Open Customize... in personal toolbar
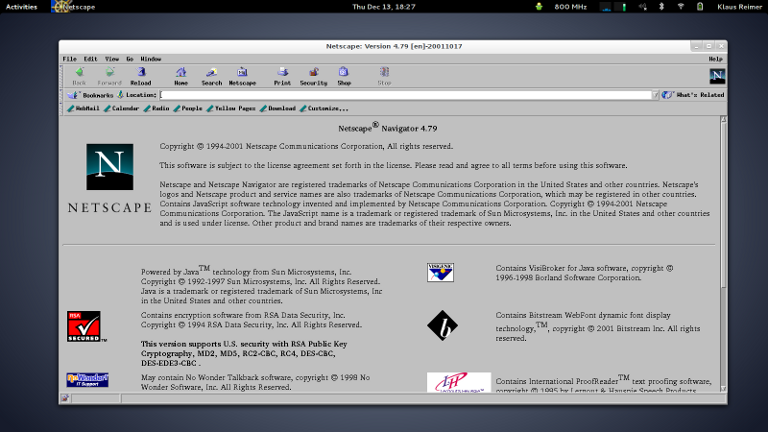Screen dimensions: 768x432 pos(324,108)
